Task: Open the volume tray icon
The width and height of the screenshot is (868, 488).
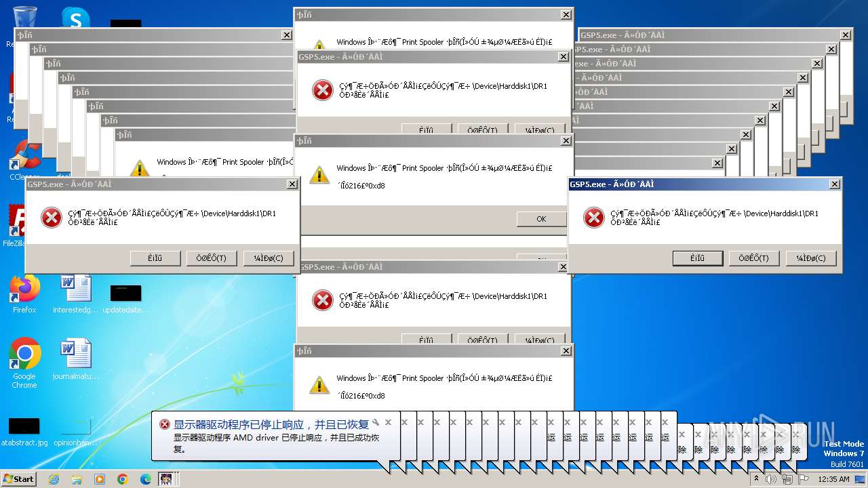Action: [771, 479]
